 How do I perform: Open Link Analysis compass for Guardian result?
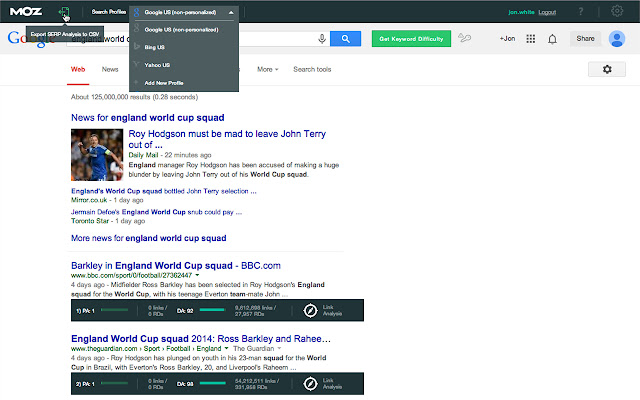click(x=311, y=382)
